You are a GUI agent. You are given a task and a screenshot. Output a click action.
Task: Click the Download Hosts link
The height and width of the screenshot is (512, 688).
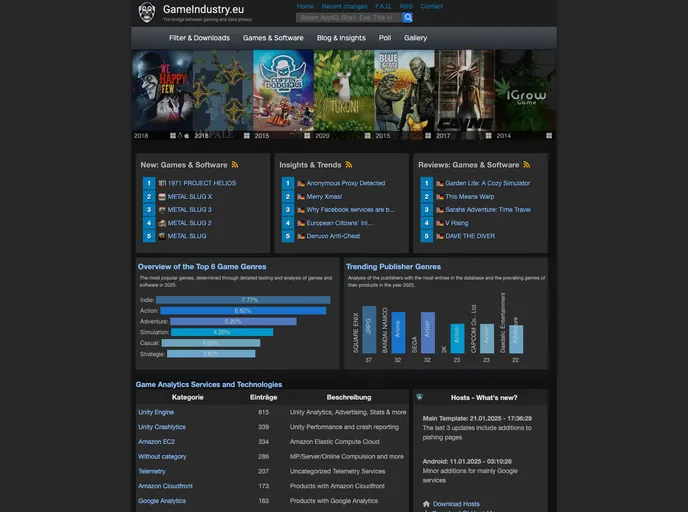point(456,504)
